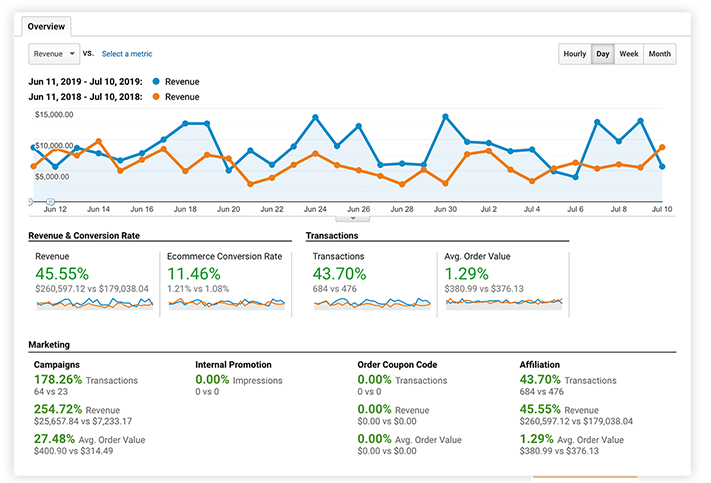711x483 pixels.
Task: Select the Week view button
Action: [628, 54]
